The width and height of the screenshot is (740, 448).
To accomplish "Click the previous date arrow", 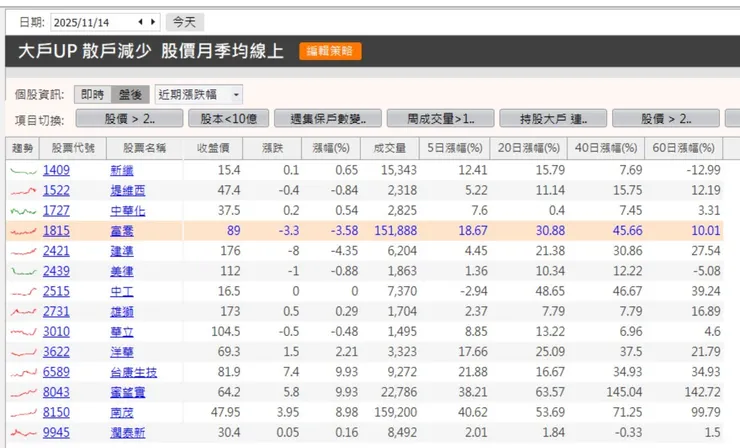I will tap(140, 22).
